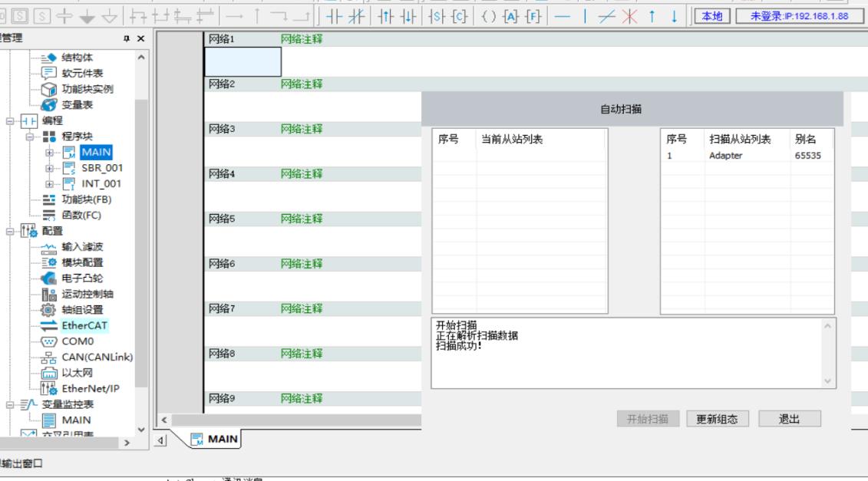
Task: Click 退出 to close scan dialog
Action: 789,419
